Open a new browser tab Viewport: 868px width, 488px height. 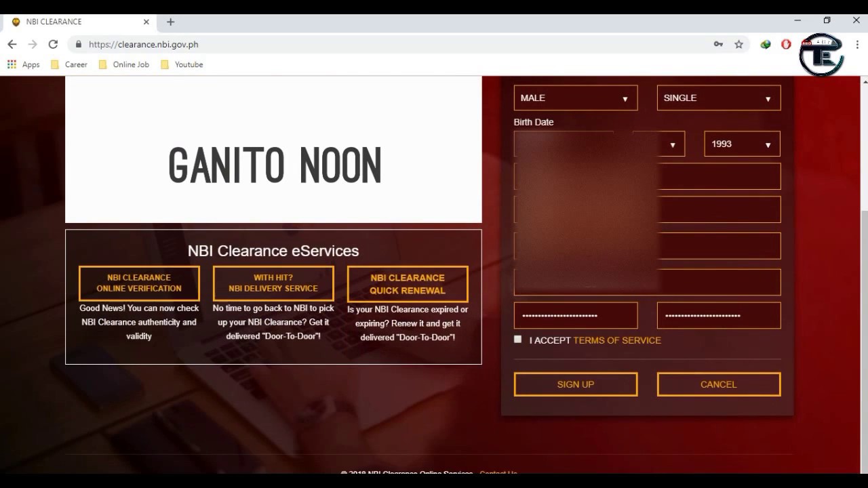click(x=170, y=22)
